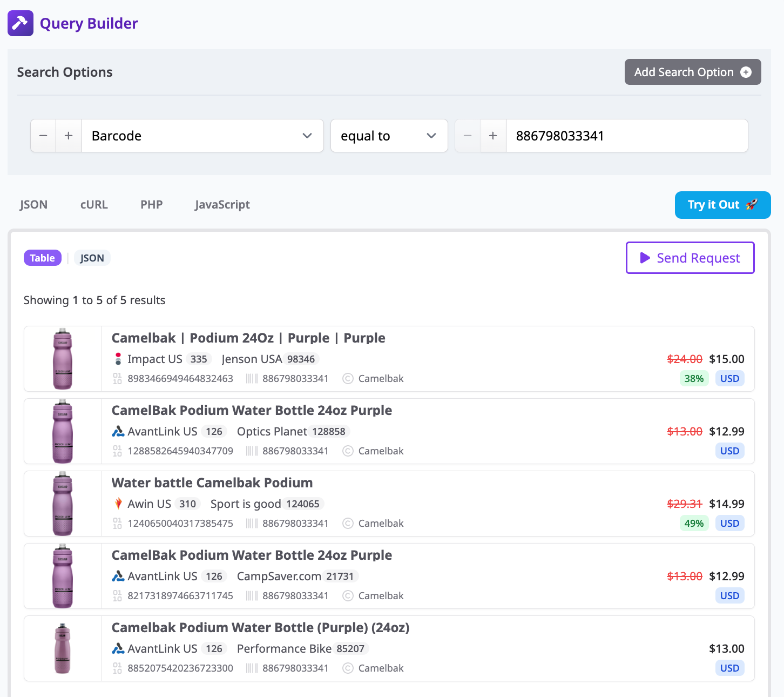Click bottle thumbnail in Performance Bike row
This screenshot has width=784, height=697.
pyautogui.click(x=63, y=648)
